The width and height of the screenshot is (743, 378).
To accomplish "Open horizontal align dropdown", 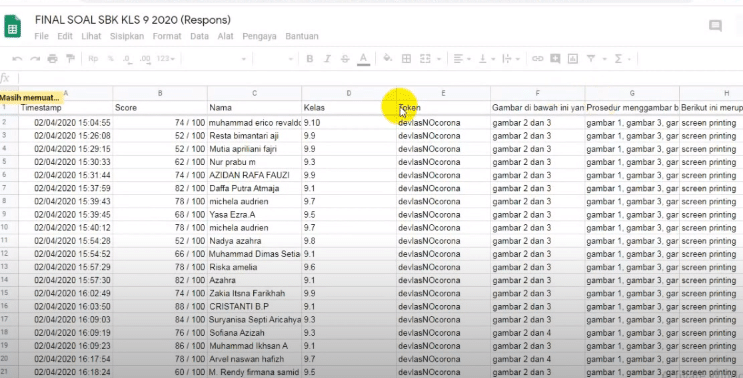I will click(x=461, y=59).
